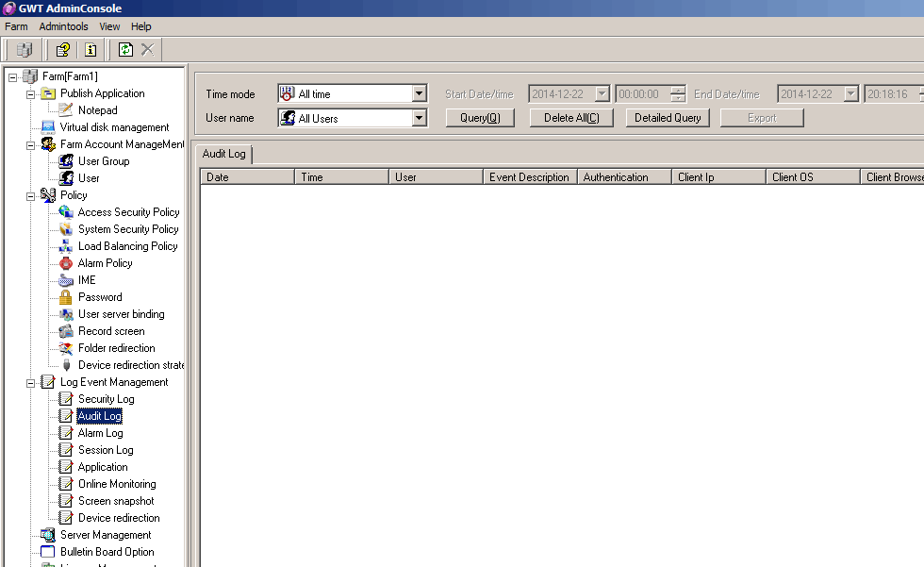Click the Virtual disk management icon
Viewport: 924px width, 567px height.
click(48, 127)
